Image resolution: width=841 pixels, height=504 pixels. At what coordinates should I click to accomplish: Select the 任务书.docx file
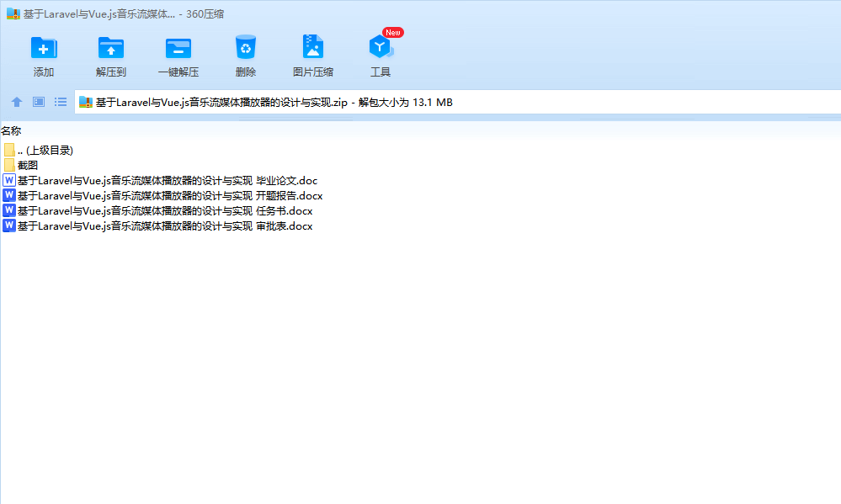tap(157, 210)
